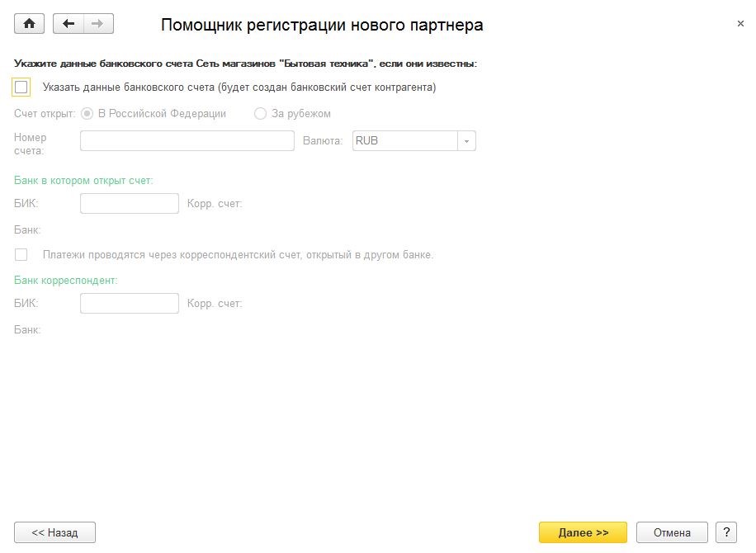Expand the Валюта dropdown arrow
This screenshot has height=553, width=756.
466,141
